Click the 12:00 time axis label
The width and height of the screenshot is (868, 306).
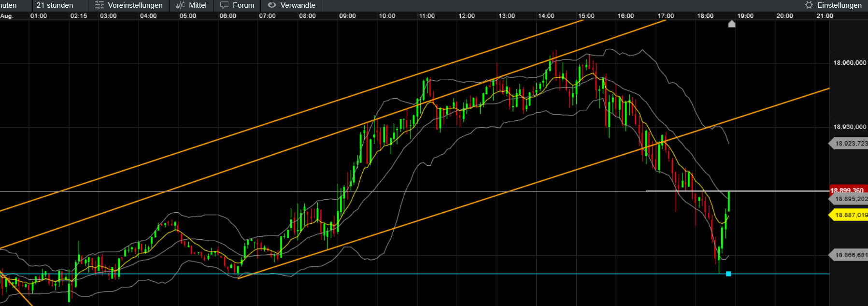coord(467,16)
